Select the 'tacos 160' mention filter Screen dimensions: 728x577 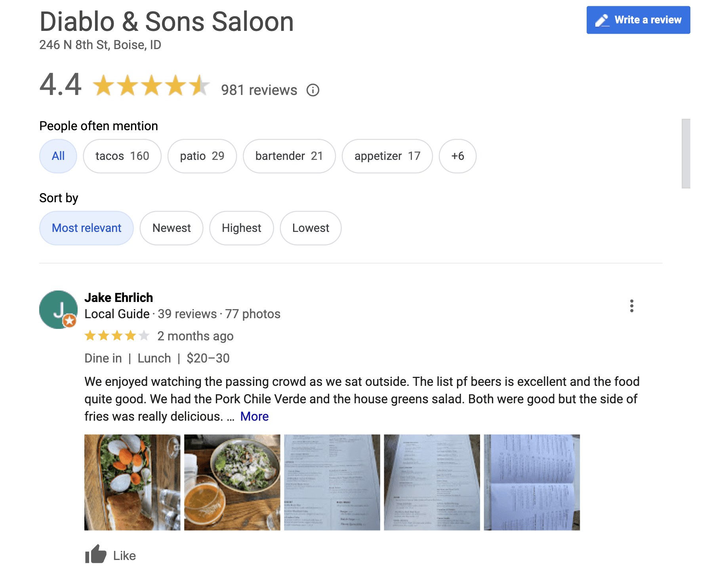click(x=122, y=156)
